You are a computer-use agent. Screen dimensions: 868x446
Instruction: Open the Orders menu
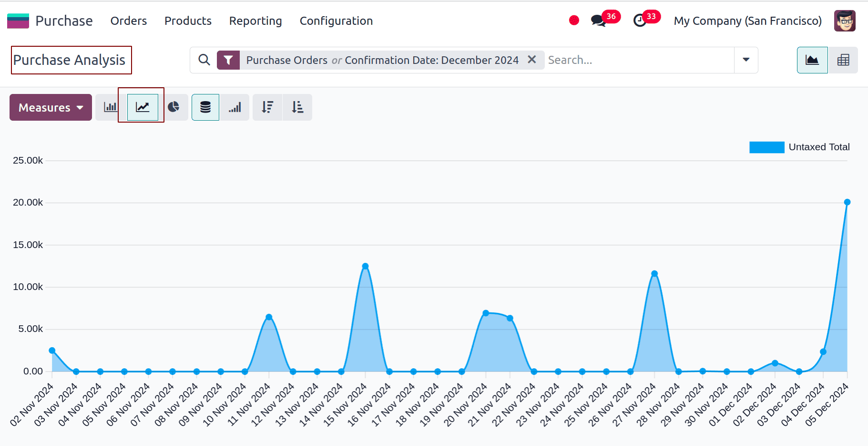(x=129, y=21)
